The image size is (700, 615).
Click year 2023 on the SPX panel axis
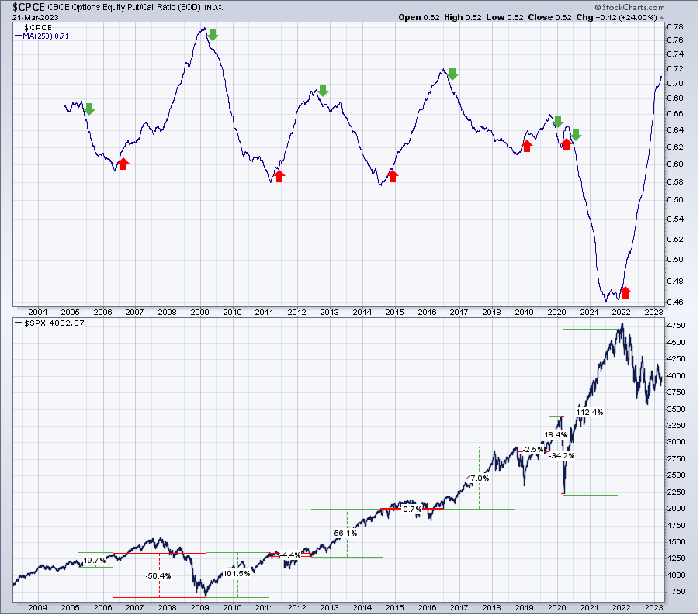[x=653, y=607]
